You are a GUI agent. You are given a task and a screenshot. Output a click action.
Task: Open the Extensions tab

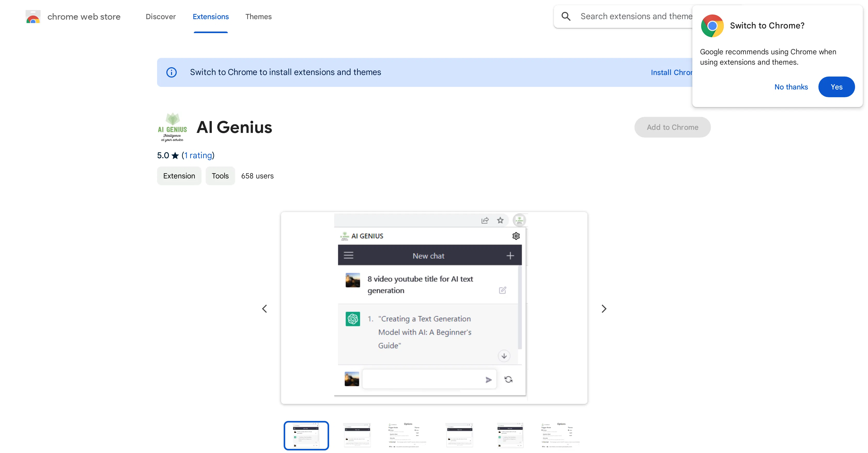pyautogui.click(x=211, y=17)
